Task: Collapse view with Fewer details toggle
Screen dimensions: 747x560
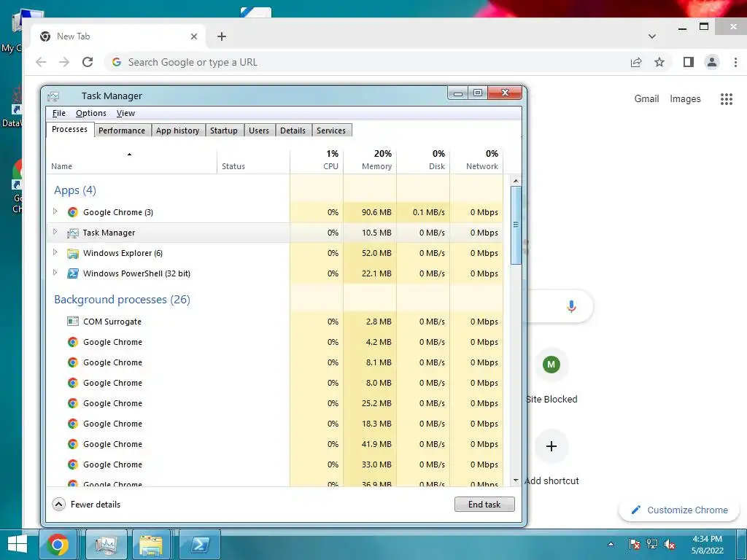Action: pos(86,505)
